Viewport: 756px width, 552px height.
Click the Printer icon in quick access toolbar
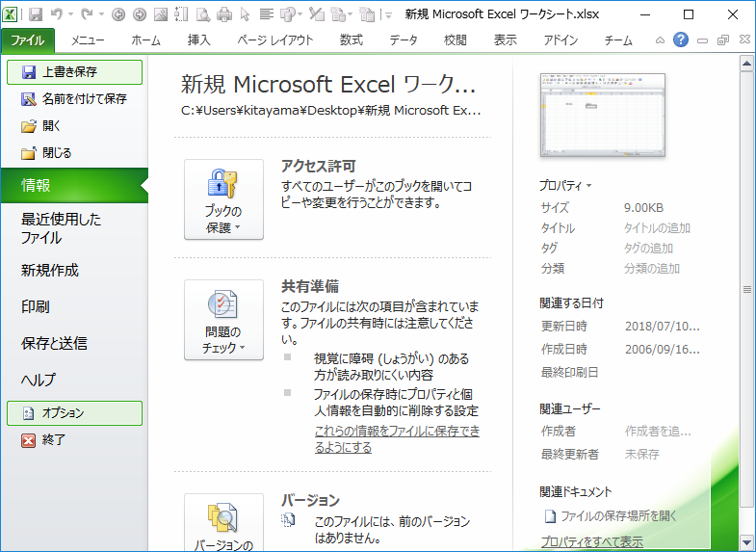click(224, 15)
